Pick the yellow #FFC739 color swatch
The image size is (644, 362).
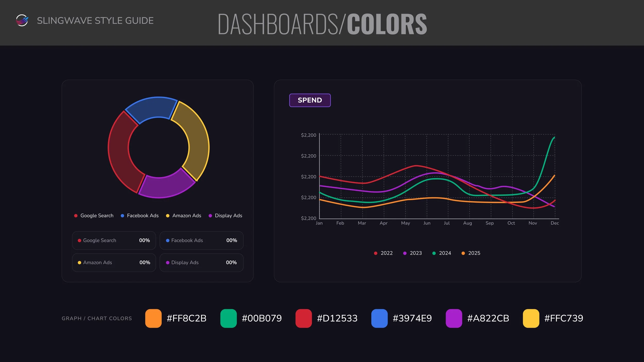coord(531,318)
